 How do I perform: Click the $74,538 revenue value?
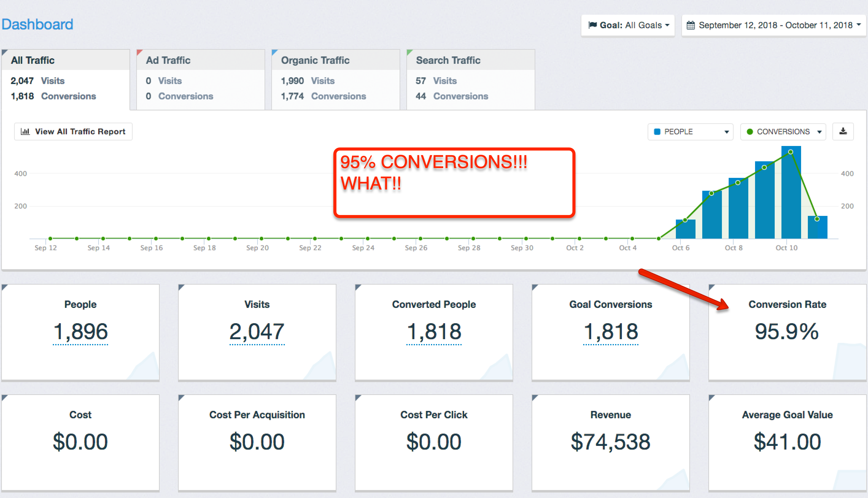pyautogui.click(x=610, y=442)
